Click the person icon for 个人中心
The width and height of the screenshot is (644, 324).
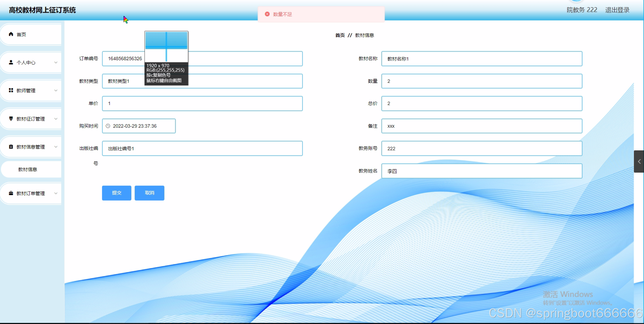[x=11, y=62]
